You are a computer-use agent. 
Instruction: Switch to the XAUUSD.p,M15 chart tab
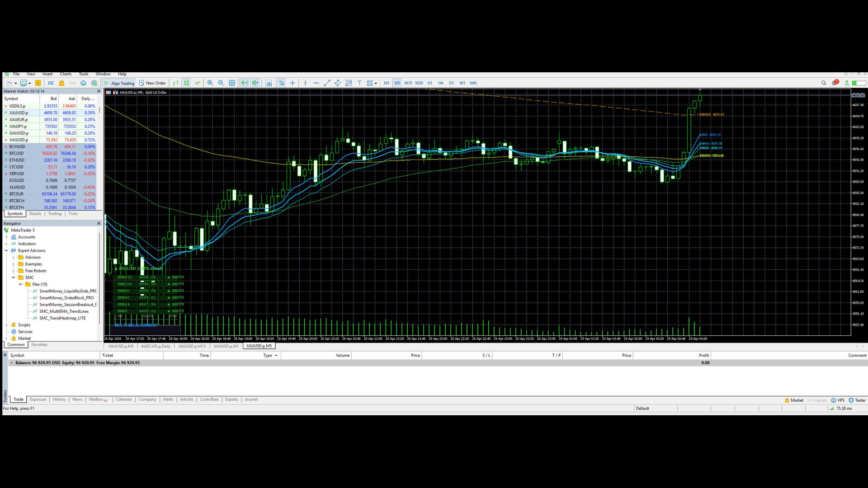pos(192,346)
